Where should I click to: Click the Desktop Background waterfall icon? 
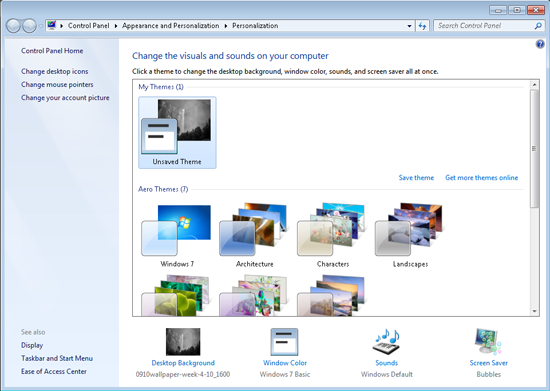click(183, 342)
